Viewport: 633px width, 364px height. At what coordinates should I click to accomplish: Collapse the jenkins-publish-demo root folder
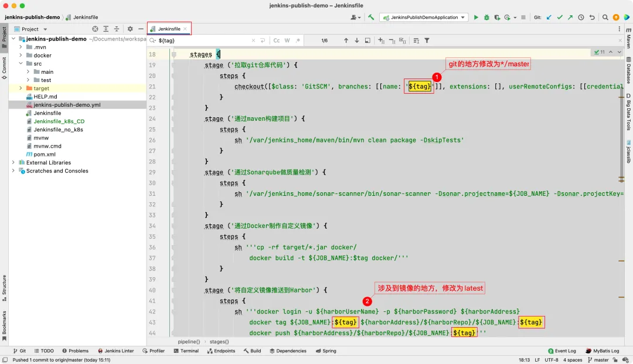[13, 39]
